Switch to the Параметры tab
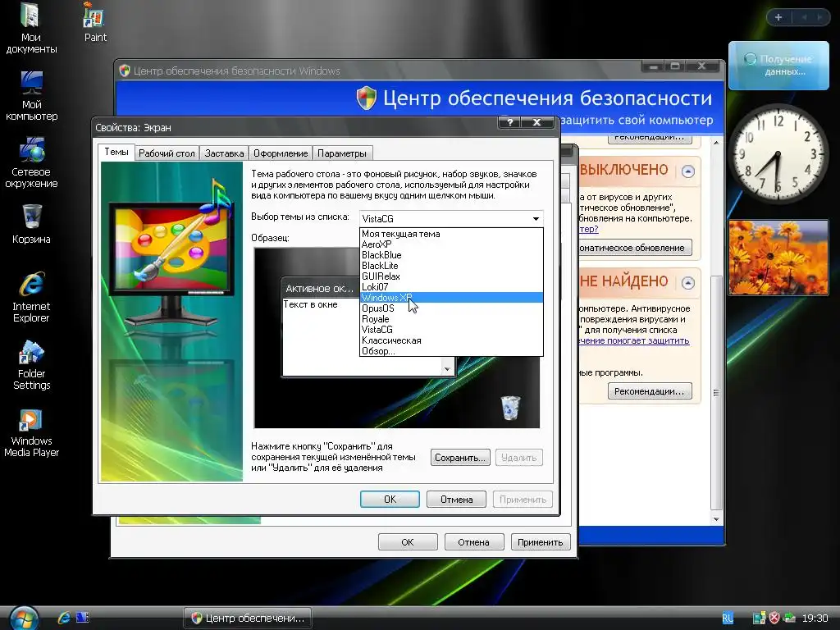This screenshot has width=840, height=630. [342, 153]
